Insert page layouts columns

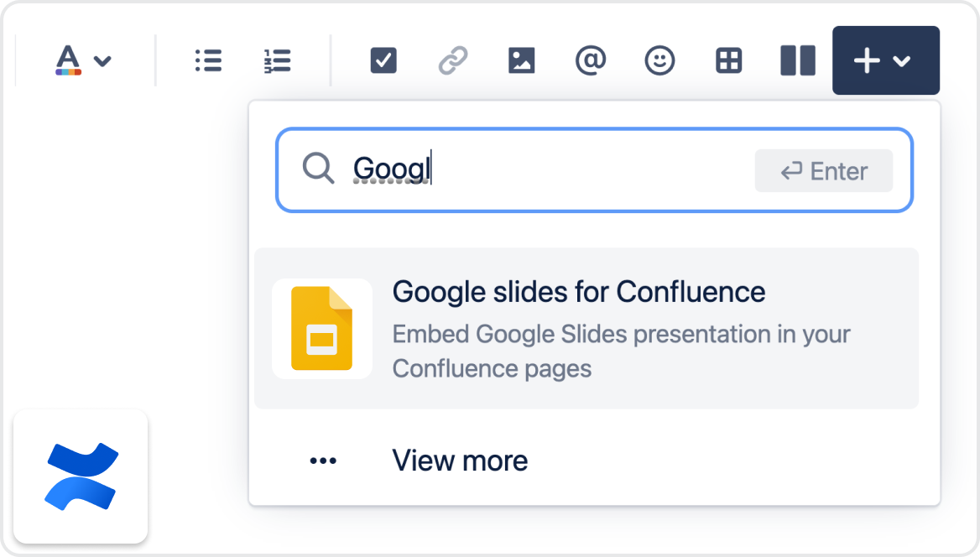(x=797, y=60)
